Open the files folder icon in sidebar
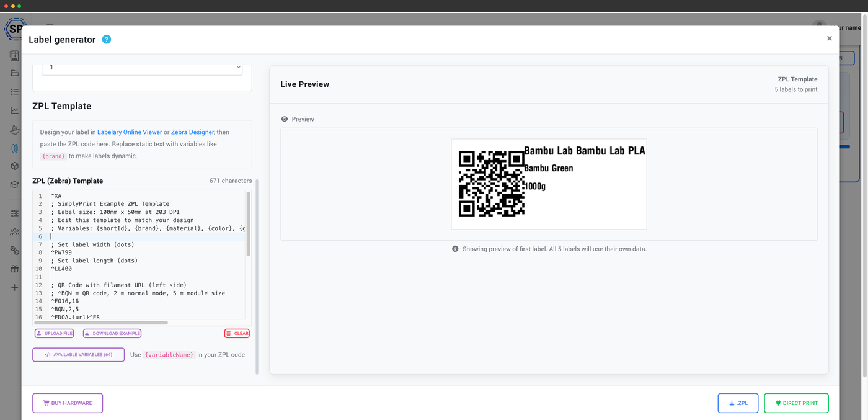 tap(14, 73)
